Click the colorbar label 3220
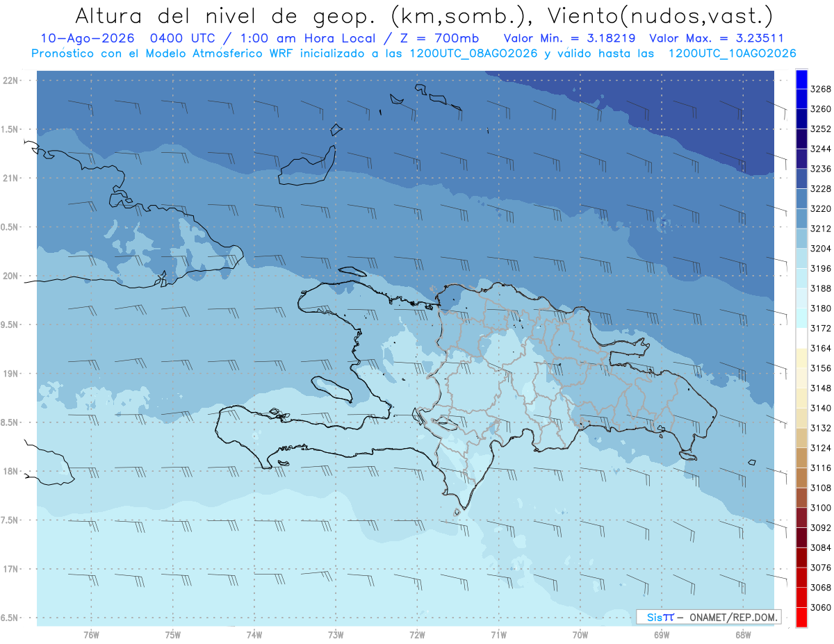This screenshot has height=644, width=834. (x=820, y=208)
